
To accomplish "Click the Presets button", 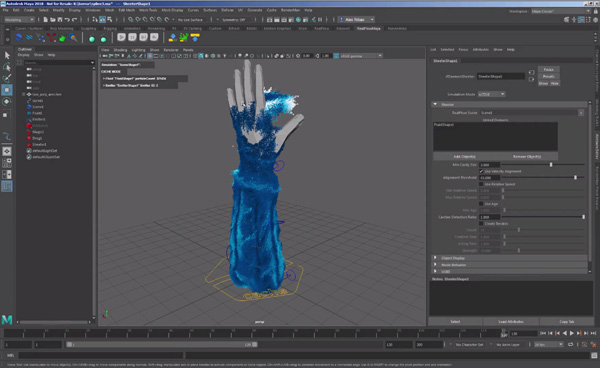I will (549, 77).
